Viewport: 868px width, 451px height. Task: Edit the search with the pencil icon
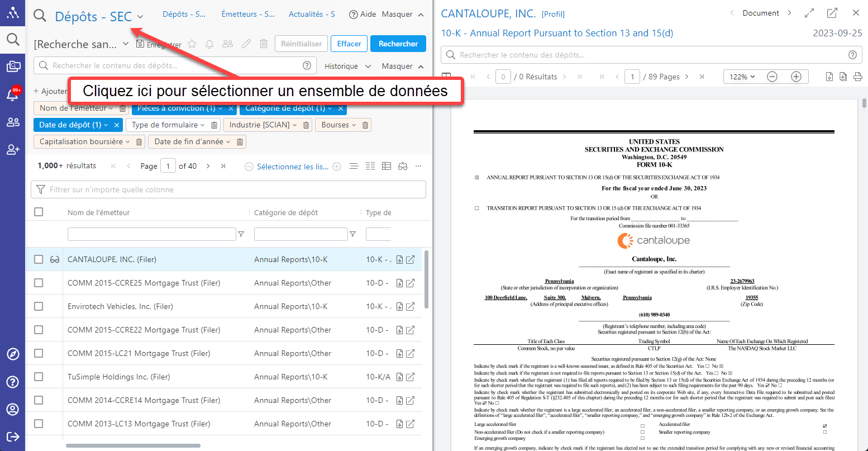(x=246, y=44)
